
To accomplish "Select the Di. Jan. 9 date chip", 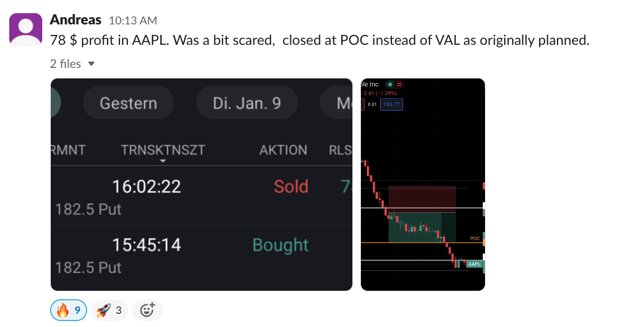I will coord(247,104).
